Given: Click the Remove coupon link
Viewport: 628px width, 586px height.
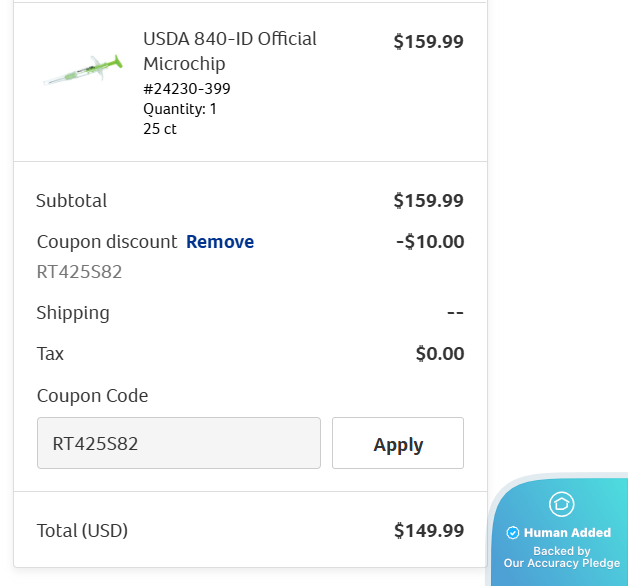Looking at the screenshot, I should pos(220,242).
